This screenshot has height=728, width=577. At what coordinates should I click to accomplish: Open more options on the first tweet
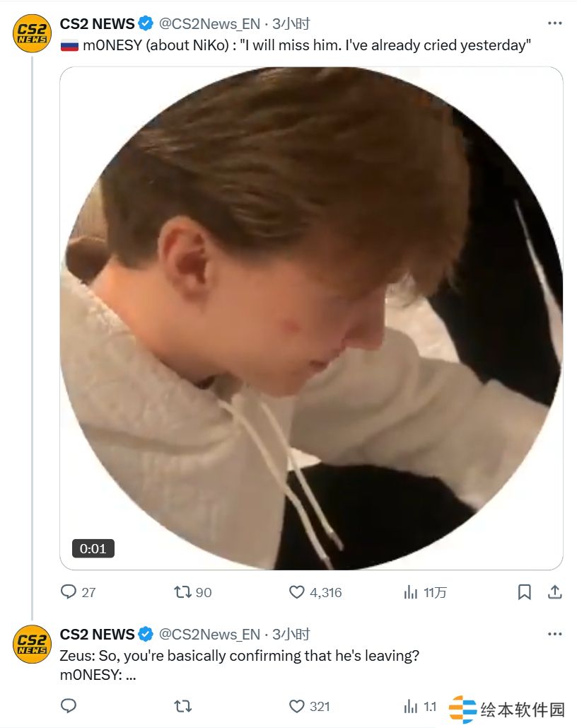point(555,23)
